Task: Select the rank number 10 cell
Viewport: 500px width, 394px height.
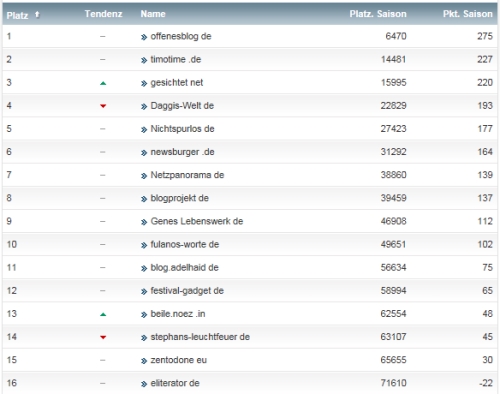Action: click(x=12, y=244)
